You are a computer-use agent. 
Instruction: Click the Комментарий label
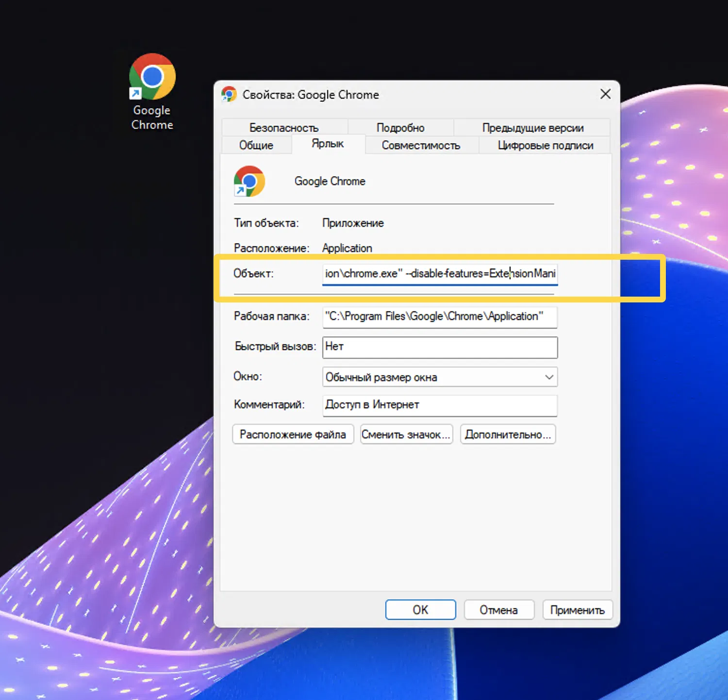coord(269,405)
